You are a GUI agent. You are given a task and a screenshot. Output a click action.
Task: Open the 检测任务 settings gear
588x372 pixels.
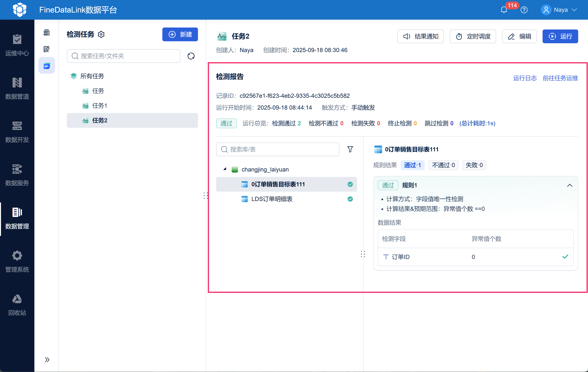coord(101,34)
